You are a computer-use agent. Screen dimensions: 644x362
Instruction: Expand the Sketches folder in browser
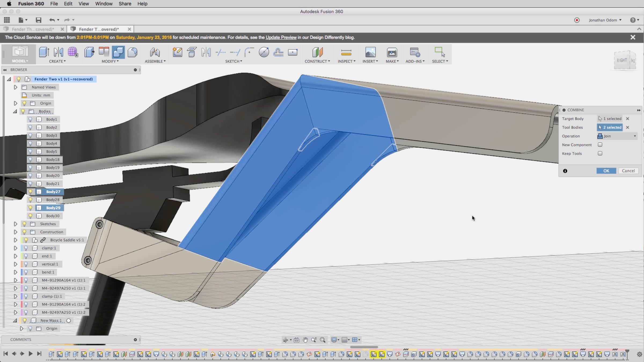[x=16, y=224]
